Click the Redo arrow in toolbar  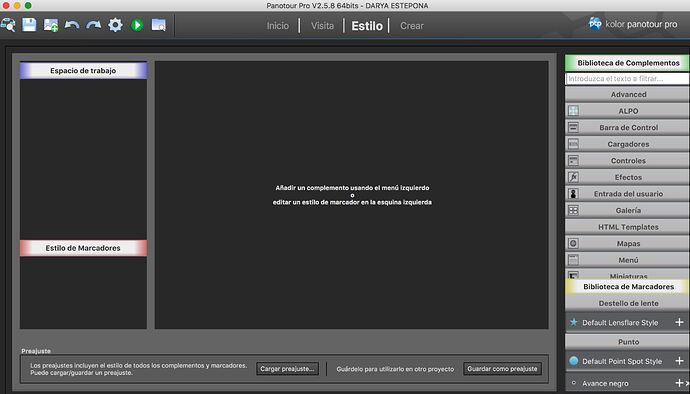point(93,25)
